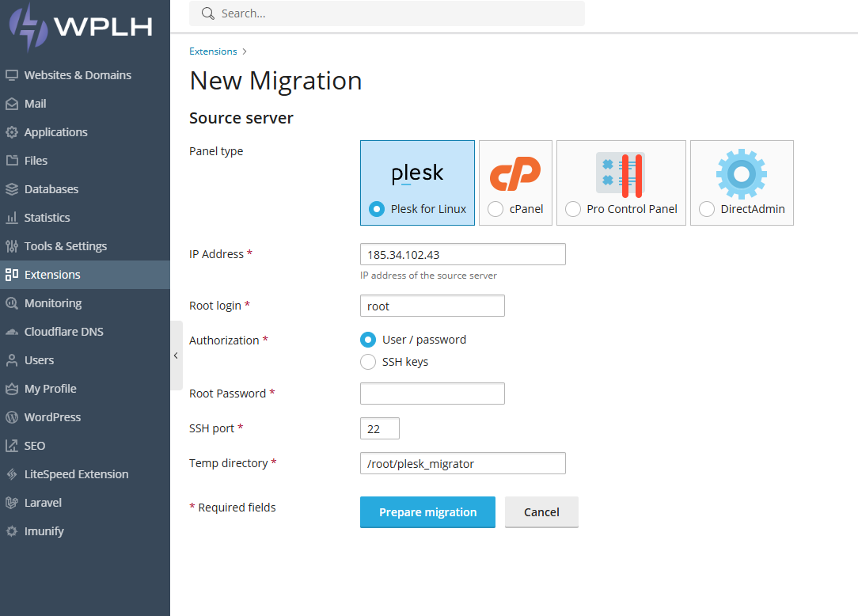The width and height of the screenshot is (858, 616).
Task: Click the Tools & Settings sliders icon
Action: pyautogui.click(x=12, y=246)
